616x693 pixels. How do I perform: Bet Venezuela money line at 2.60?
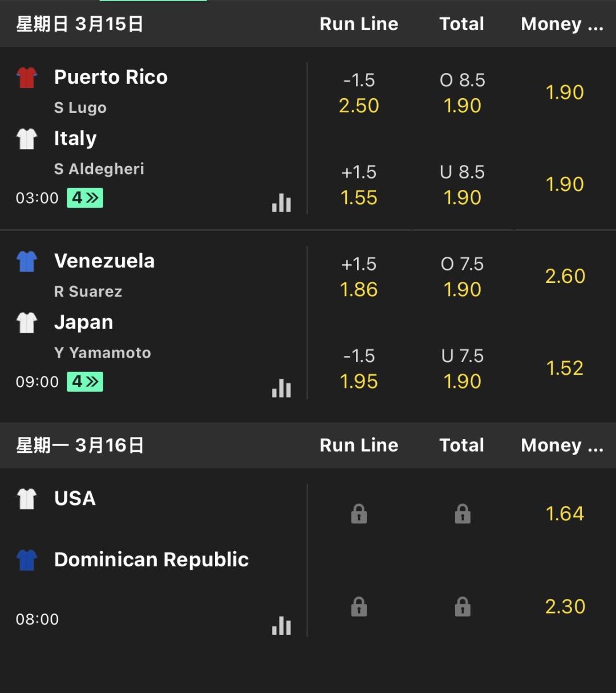(x=565, y=276)
